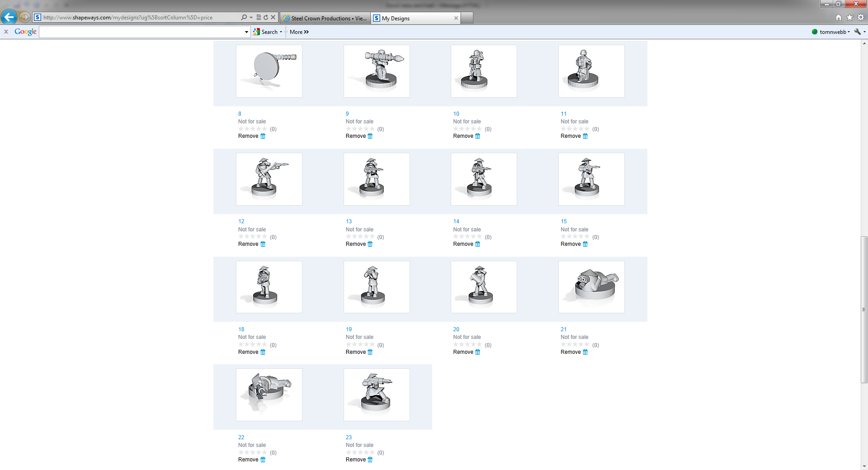
Task: Open the Home page icon
Action: 839,18
